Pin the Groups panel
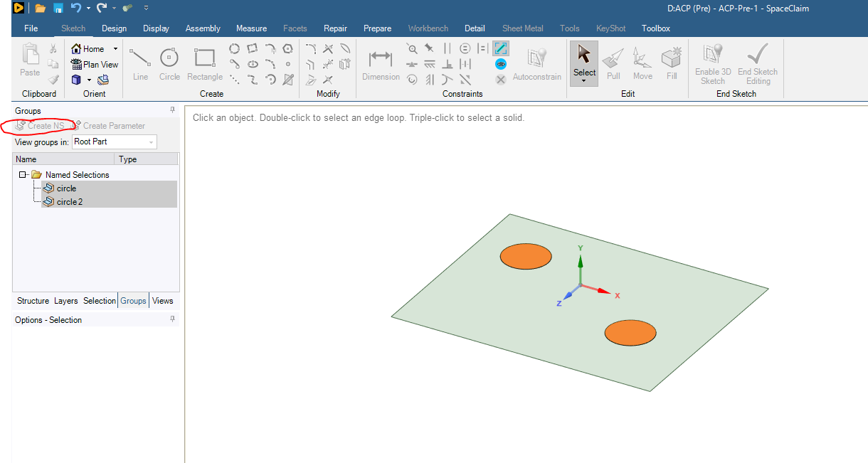Image resolution: width=868 pixels, height=463 pixels. tap(172, 110)
